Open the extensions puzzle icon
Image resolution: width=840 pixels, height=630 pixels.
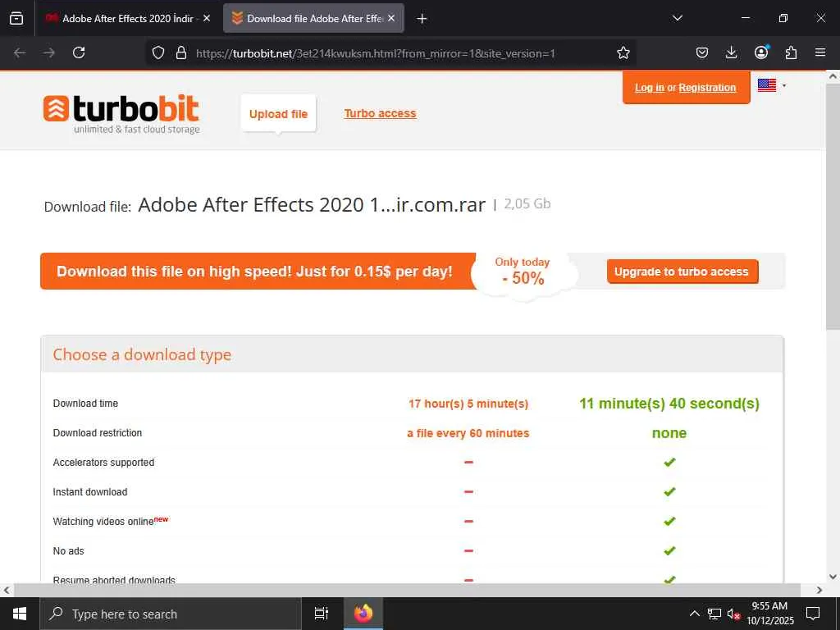791,52
